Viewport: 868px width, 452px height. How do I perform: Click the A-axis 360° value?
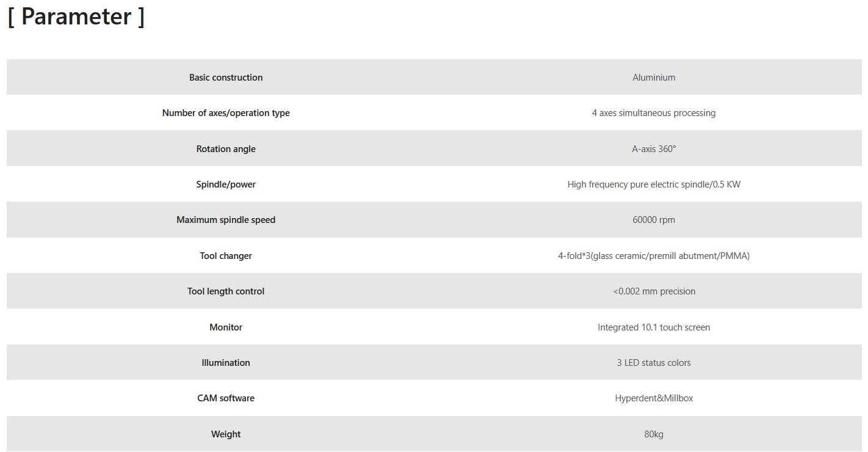pos(654,149)
